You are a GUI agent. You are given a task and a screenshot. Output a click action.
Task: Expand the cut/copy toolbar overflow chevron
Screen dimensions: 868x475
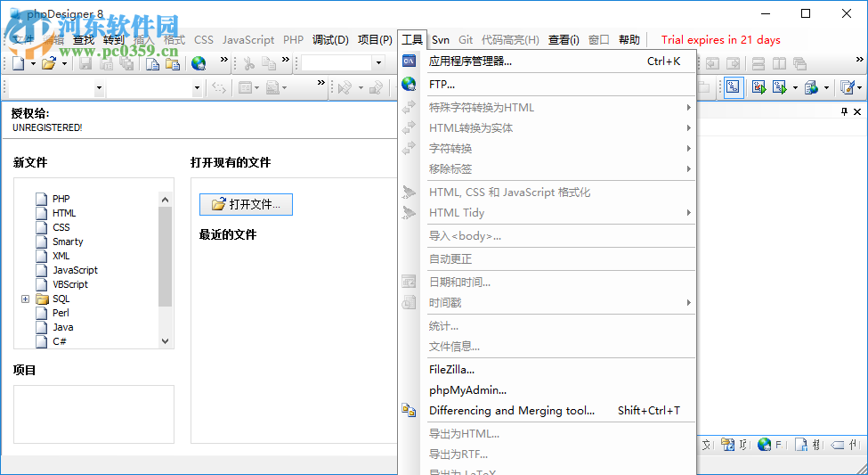click(286, 60)
